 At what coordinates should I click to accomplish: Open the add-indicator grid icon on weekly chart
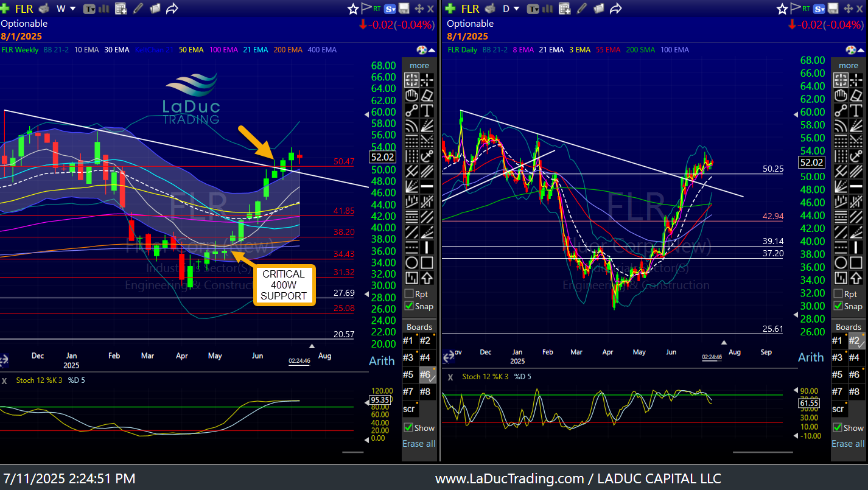tap(121, 9)
